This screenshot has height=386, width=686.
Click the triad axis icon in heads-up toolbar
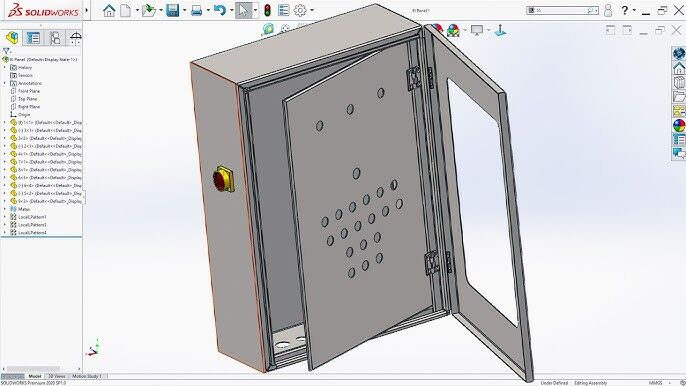click(x=500, y=30)
